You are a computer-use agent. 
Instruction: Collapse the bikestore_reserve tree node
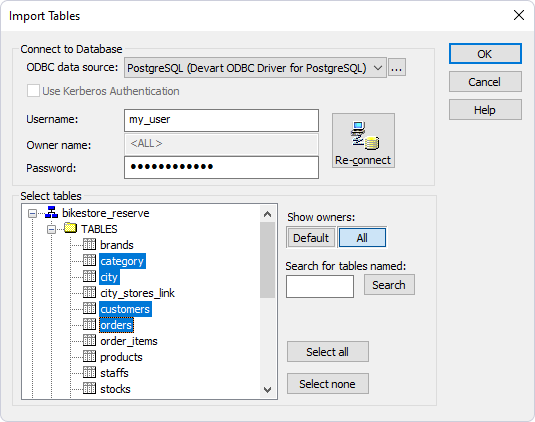32,214
